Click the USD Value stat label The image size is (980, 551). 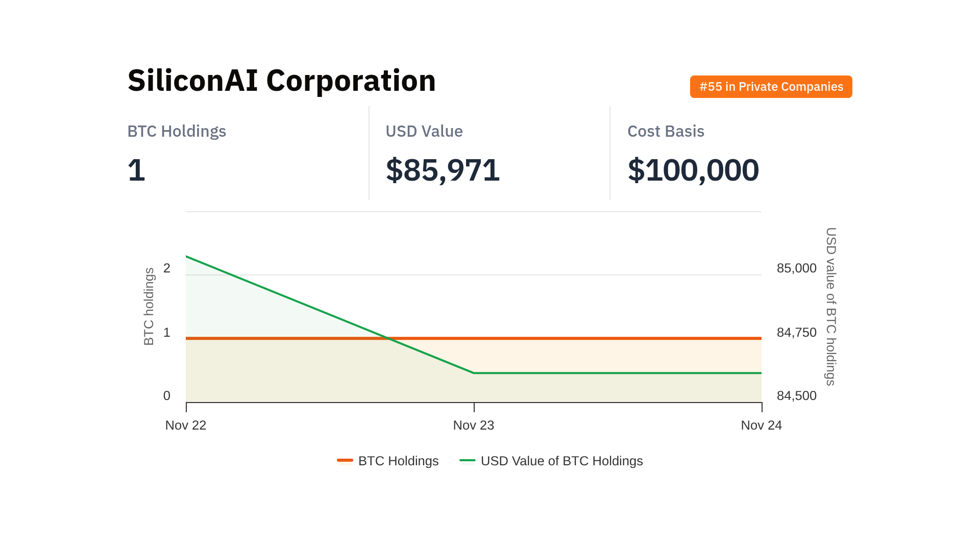click(x=424, y=131)
